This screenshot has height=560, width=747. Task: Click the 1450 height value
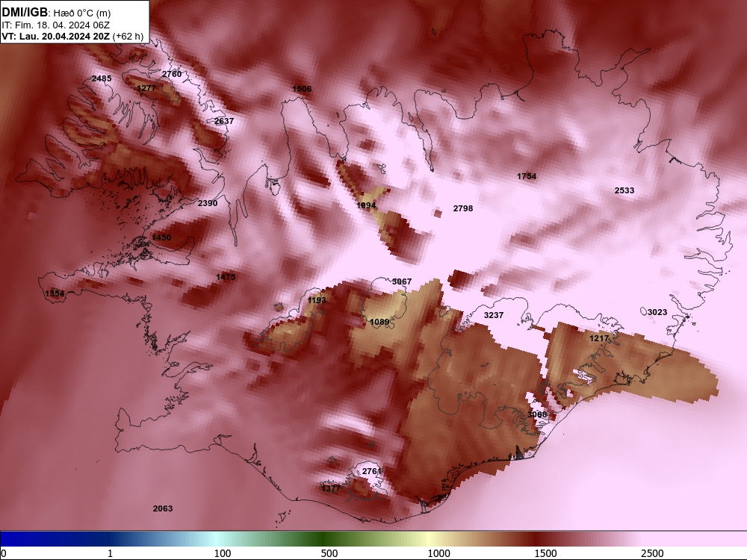[161, 237]
